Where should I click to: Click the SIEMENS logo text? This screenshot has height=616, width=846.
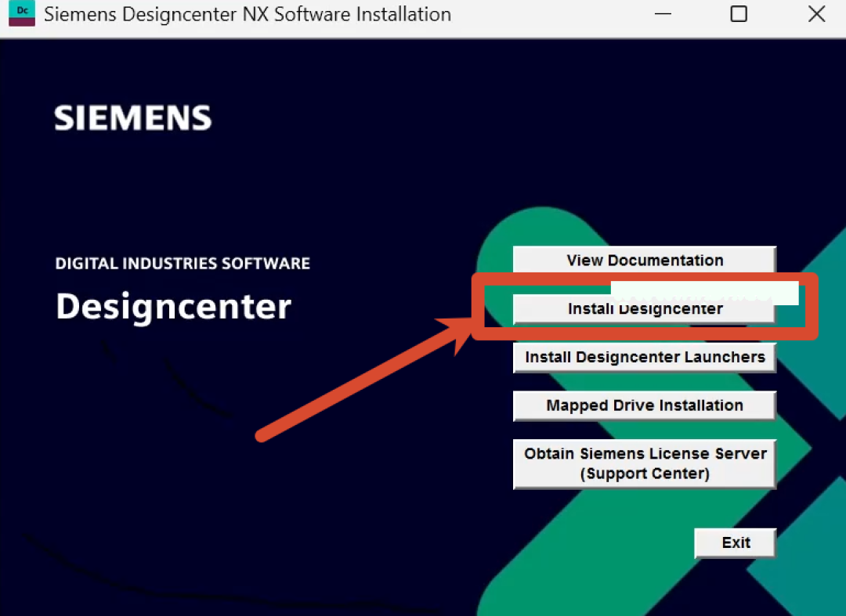(132, 118)
